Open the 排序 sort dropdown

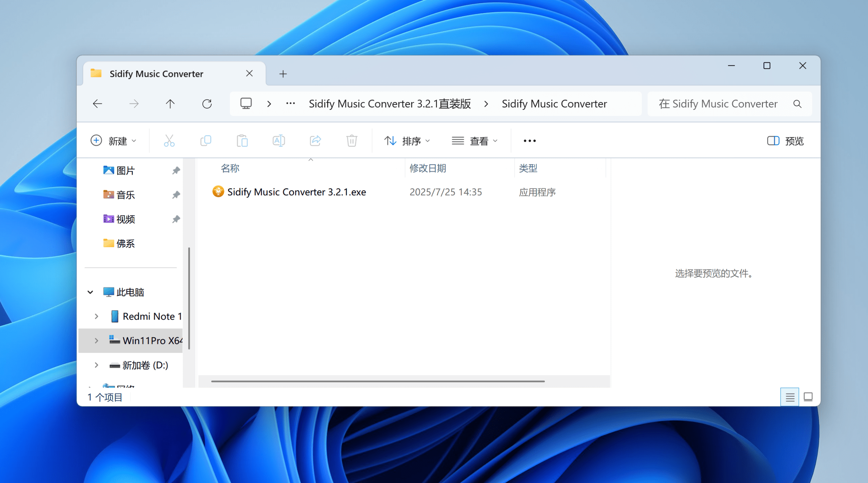click(407, 141)
